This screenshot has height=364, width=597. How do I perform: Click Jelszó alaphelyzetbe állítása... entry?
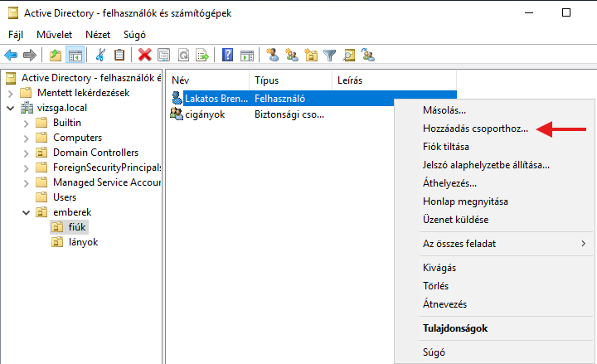click(485, 164)
